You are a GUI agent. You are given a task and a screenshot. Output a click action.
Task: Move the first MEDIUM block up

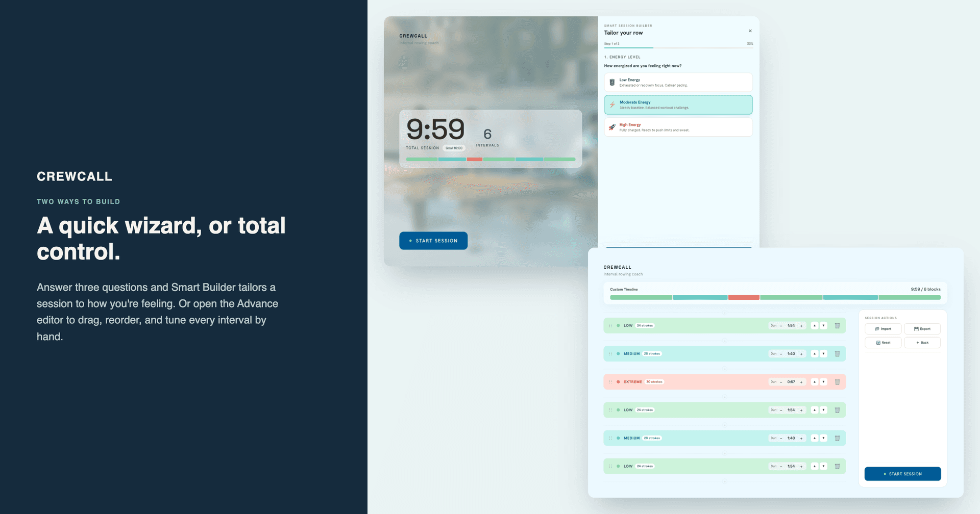pos(815,354)
